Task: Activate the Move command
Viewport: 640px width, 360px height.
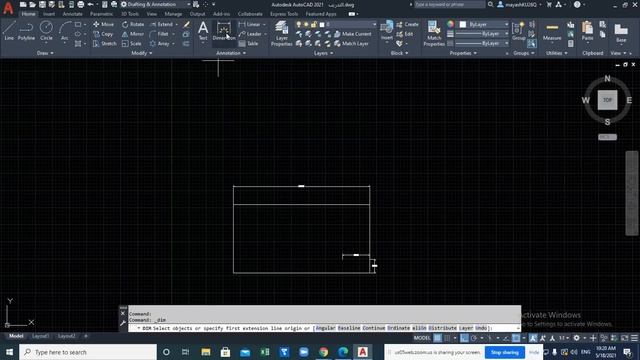Action: point(103,24)
